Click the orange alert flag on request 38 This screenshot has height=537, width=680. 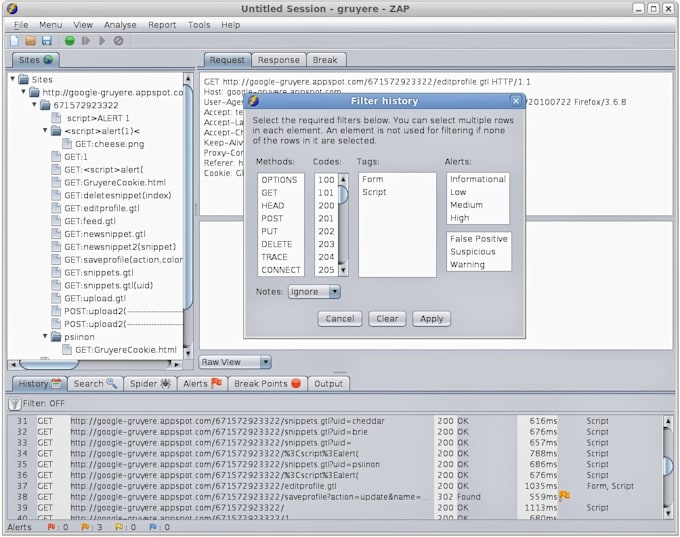(x=565, y=495)
